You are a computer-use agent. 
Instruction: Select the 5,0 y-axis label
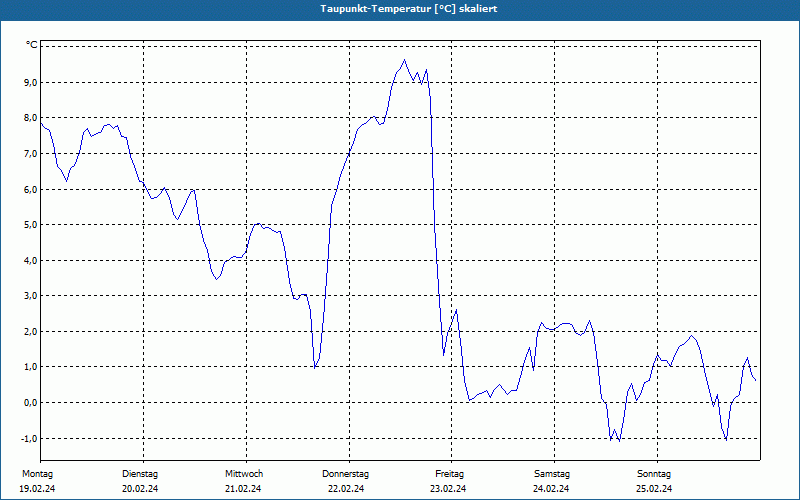(x=30, y=224)
